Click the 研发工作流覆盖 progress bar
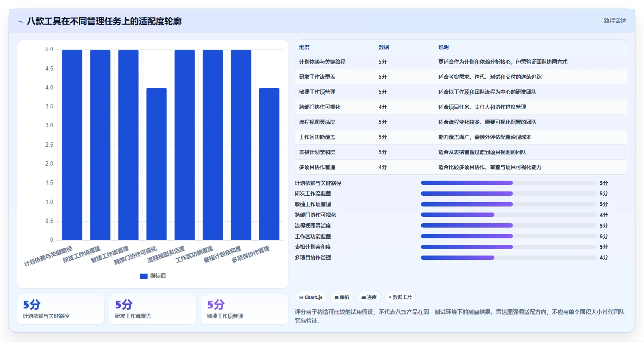Screen dimensions: 644x342 (509, 194)
